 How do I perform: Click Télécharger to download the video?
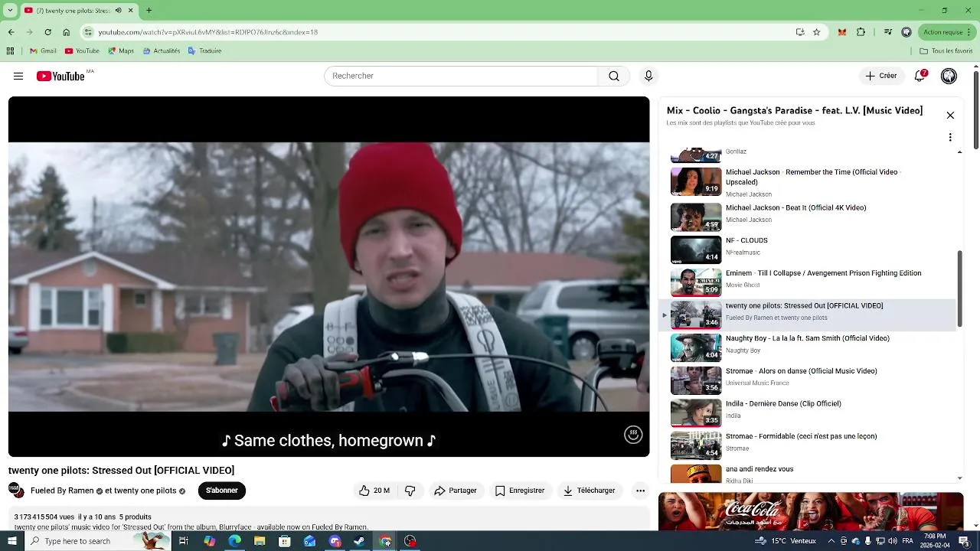590,491
